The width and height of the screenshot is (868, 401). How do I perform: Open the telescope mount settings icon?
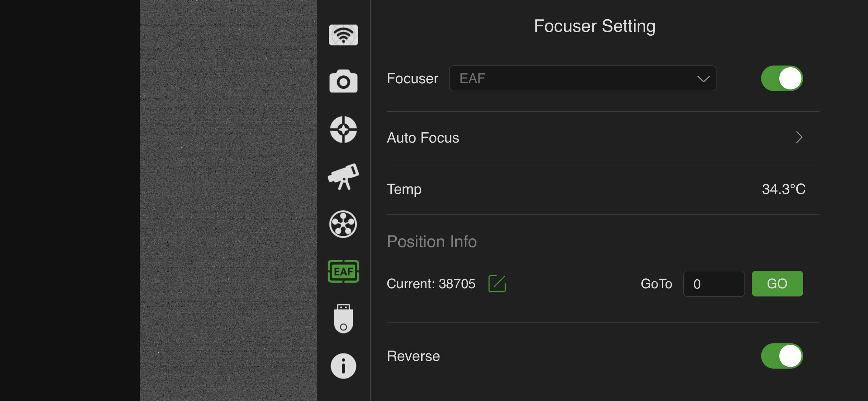point(343,177)
